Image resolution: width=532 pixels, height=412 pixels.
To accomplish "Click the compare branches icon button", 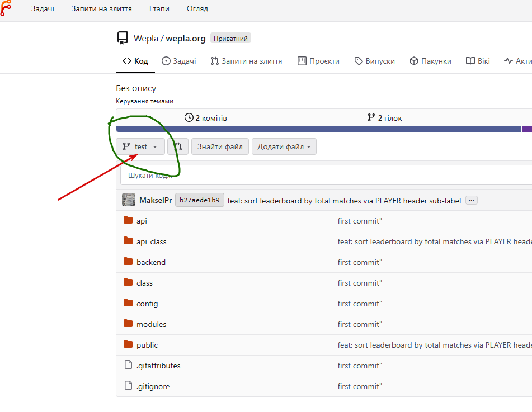I will [178, 146].
